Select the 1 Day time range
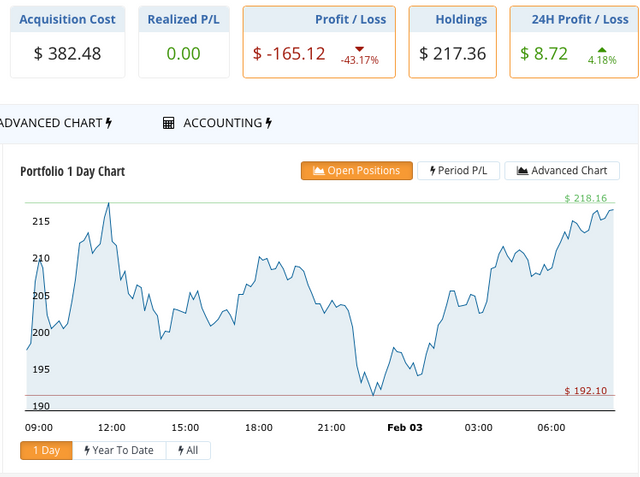The width and height of the screenshot is (640, 477). (x=46, y=450)
